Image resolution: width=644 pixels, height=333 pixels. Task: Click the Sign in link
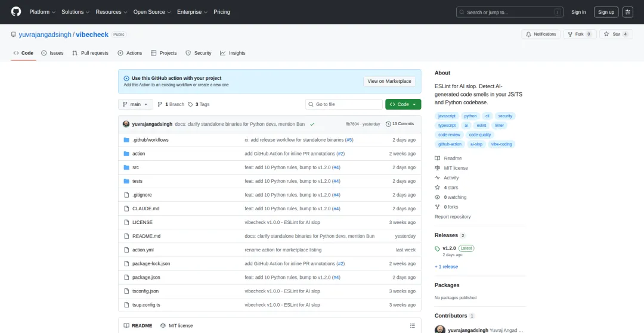point(578,12)
